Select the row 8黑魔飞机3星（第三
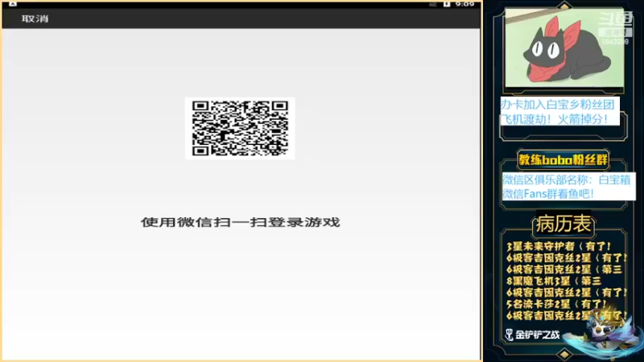Image resolution: width=644 pixels, height=362 pixels. [554, 281]
